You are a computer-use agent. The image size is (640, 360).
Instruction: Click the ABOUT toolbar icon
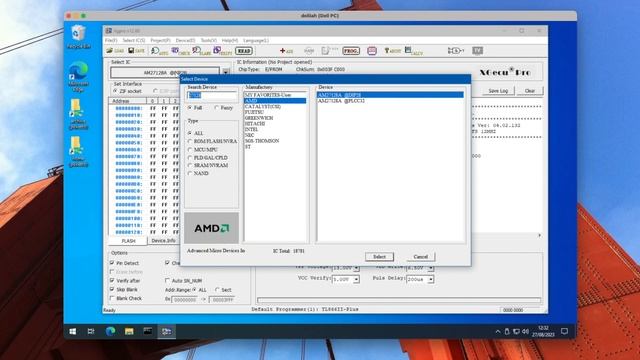coord(392,51)
